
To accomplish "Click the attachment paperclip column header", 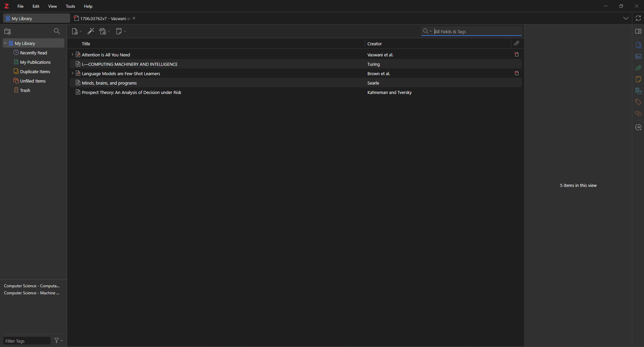I will pyautogui.click(x=517, y=44).
